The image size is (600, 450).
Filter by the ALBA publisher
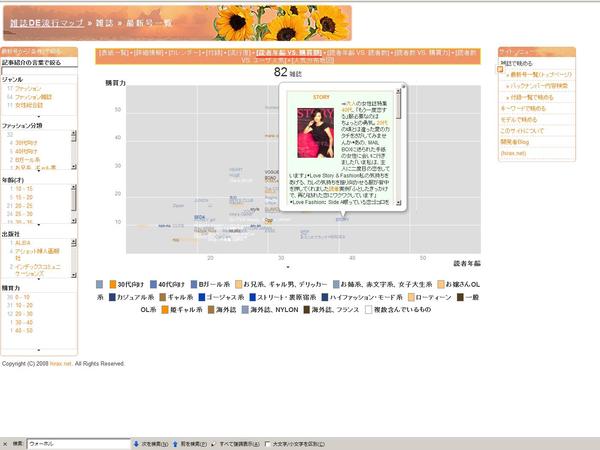click(23, 243)
